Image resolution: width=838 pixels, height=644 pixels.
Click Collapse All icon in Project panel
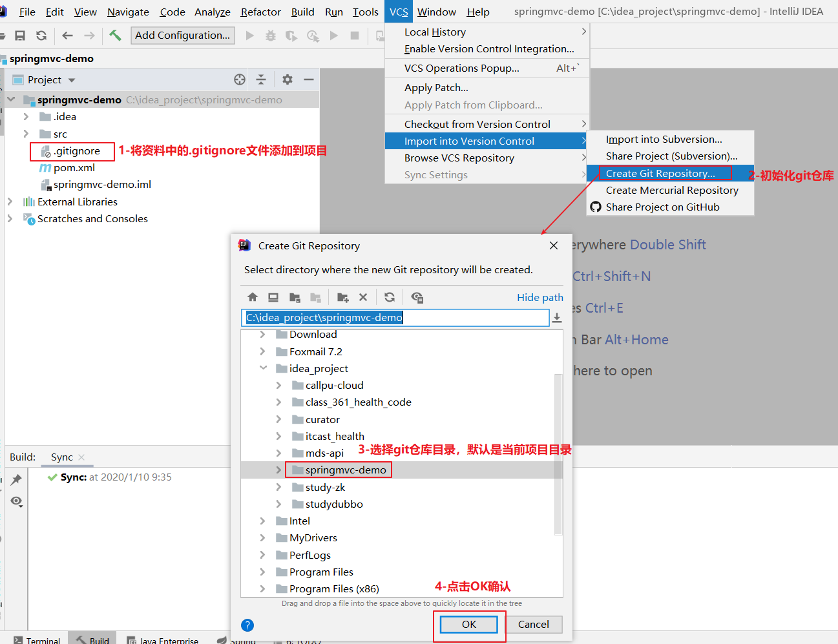click(x=261, y=79)
